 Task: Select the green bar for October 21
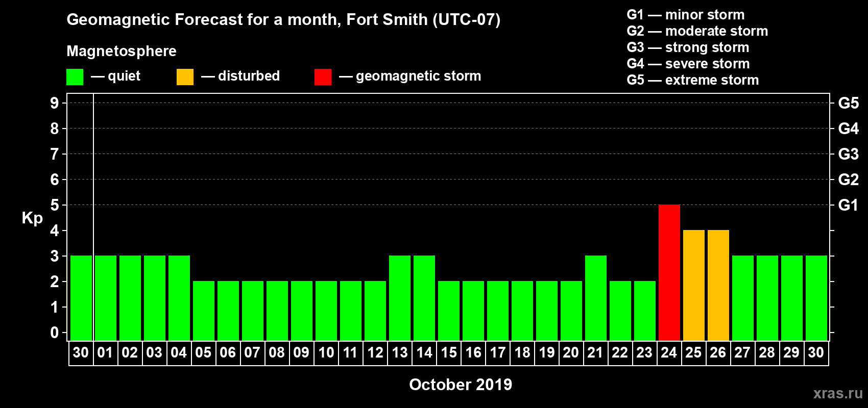[x=595, y=298]
